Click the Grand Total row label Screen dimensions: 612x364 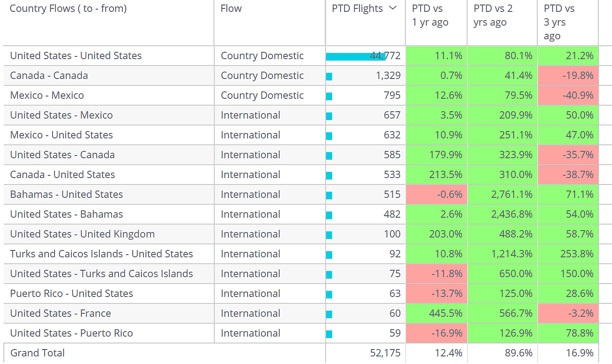(x=37, y=353)
